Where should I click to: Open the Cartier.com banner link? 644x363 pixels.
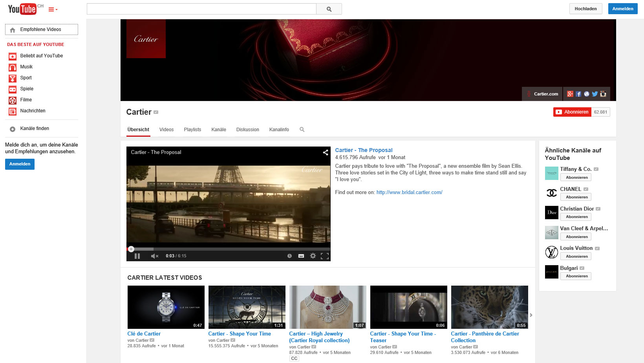[x=542, y=94]
